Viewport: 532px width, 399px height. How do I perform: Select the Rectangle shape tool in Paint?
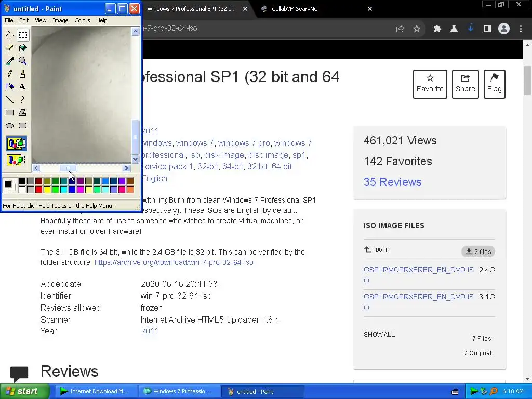pos(10,112)
